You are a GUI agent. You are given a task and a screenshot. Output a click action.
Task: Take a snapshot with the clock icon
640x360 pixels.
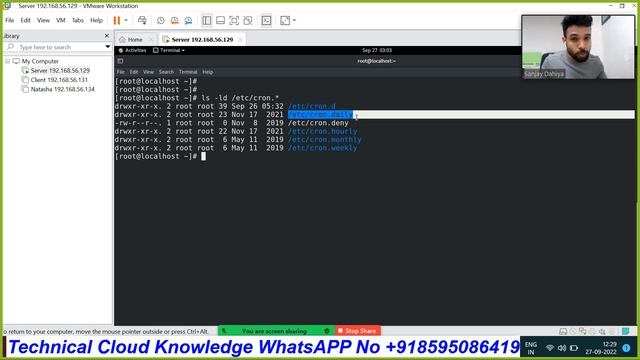coord(160,20)
